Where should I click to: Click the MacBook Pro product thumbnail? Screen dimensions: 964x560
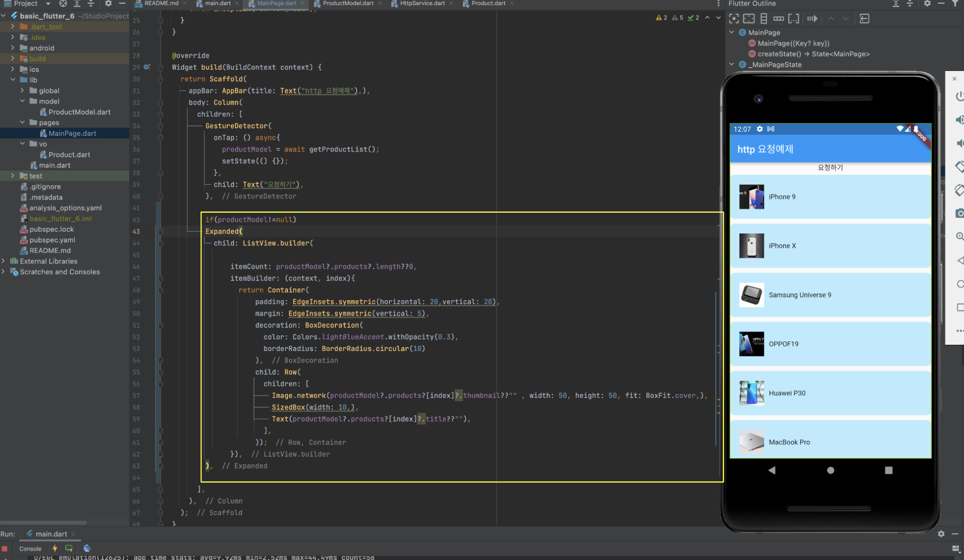[x=751, y=442]
